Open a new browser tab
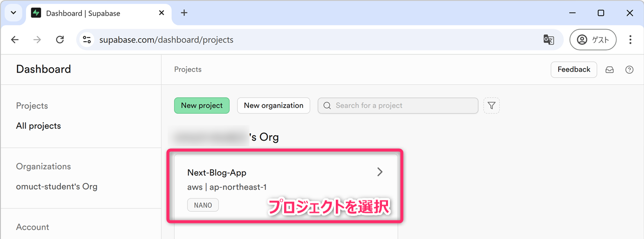 (x=184, y=13)
